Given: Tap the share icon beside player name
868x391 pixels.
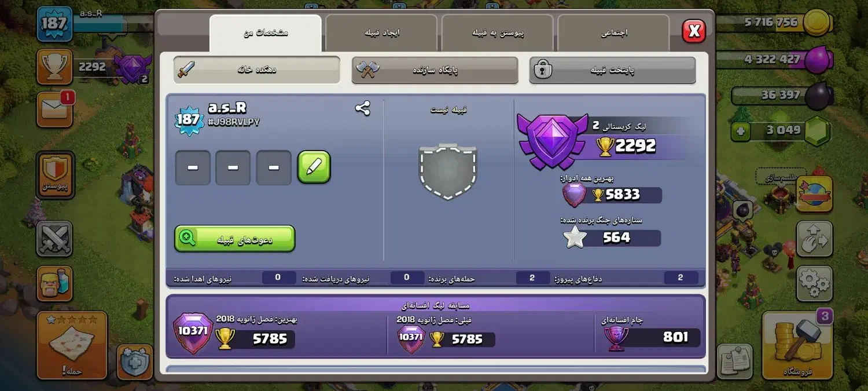Looking at the screenshot, I should click(363, 108).
